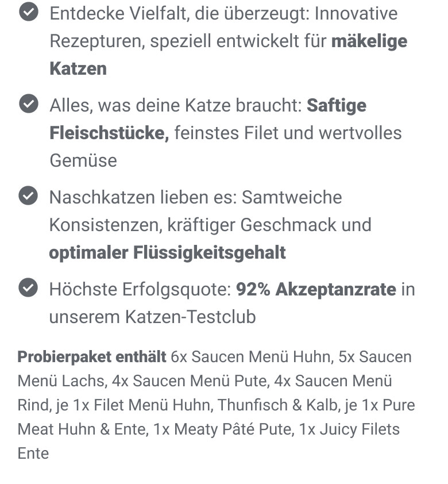Click the bold word 'mäkelige'
The image size is (448, 484).
tap(369, 41)
